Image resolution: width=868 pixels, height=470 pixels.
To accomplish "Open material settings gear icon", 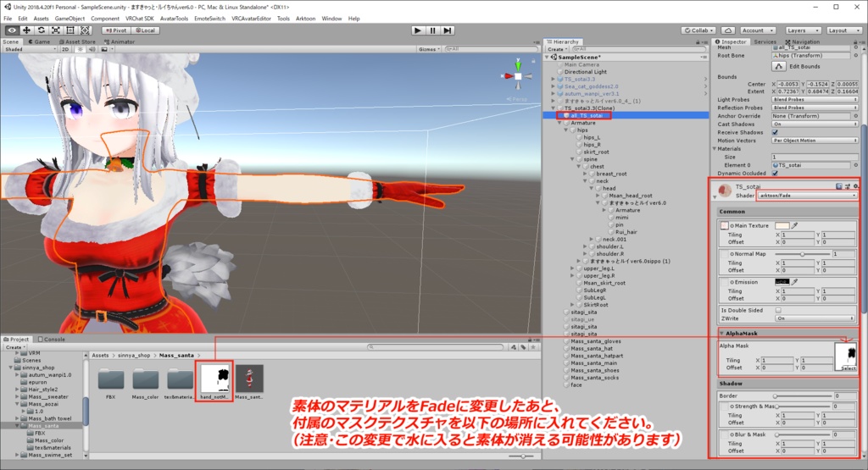I will click(855, 186).
